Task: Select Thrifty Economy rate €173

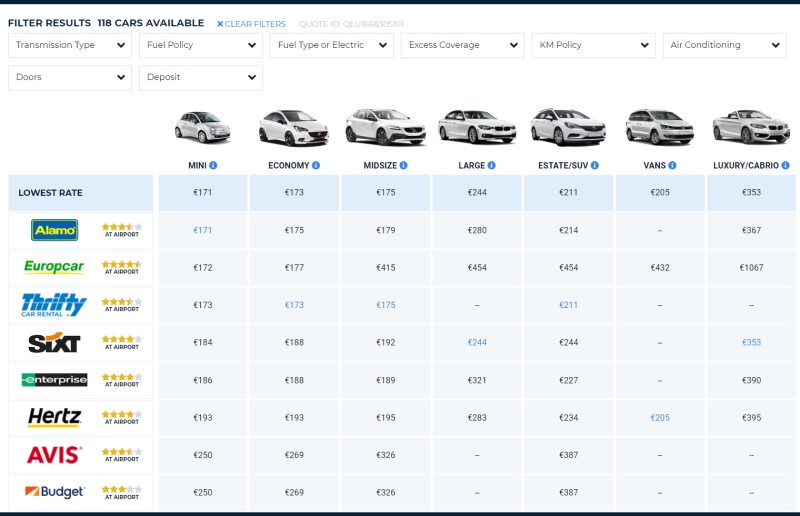Action: tap(294, 305)
